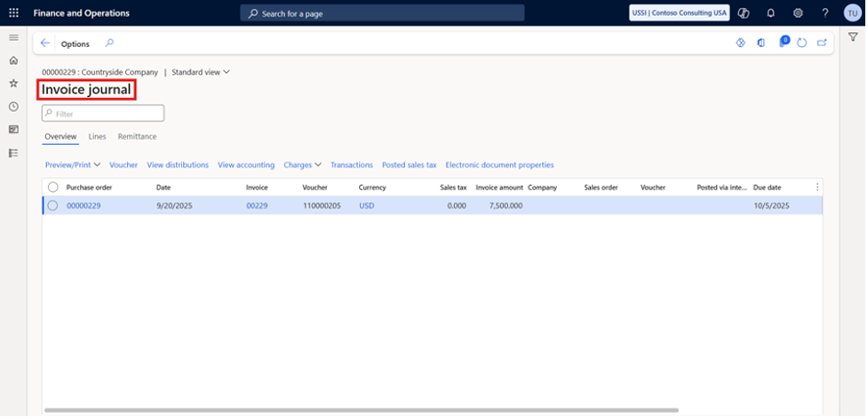Click the Open in Office icon

point(761,44)
